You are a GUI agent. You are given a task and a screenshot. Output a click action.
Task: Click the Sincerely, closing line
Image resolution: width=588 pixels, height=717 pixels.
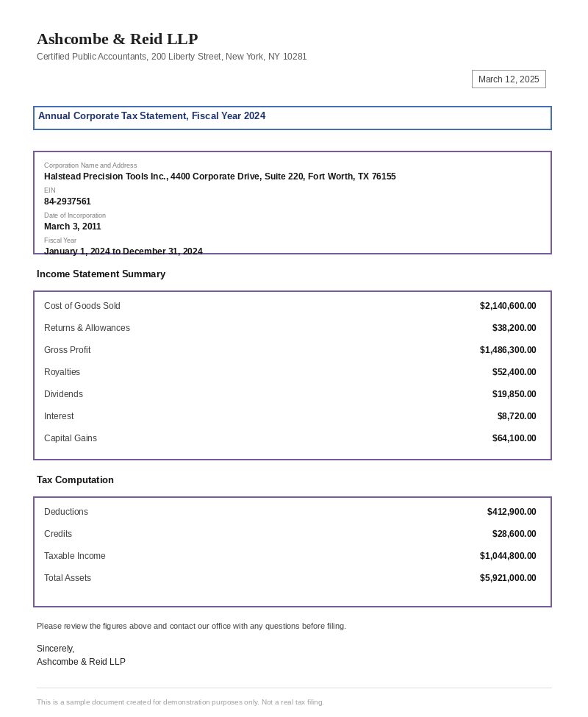coord(55,649)
